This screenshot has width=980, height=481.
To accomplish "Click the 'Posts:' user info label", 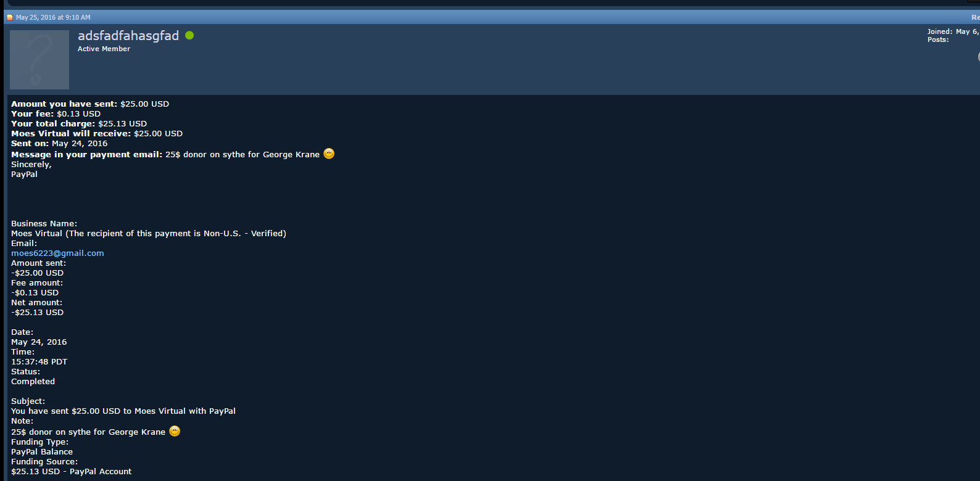I will (x=938, y=39).
